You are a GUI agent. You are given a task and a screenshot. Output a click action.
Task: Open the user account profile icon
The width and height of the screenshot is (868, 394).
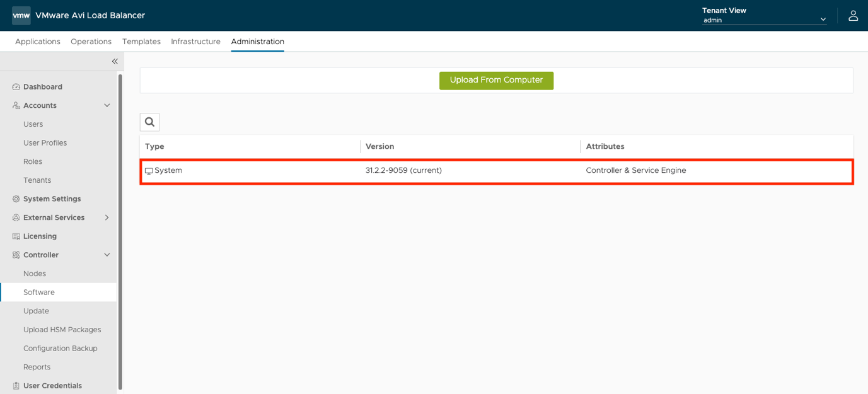tap(853, 16)
